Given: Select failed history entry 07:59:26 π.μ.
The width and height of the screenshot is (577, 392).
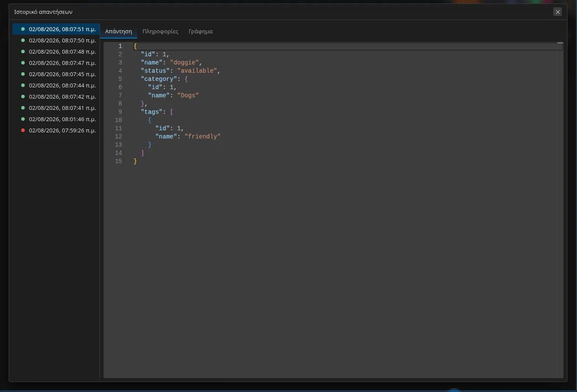Looking at the screenshot, I should click(x=56, y=130).
